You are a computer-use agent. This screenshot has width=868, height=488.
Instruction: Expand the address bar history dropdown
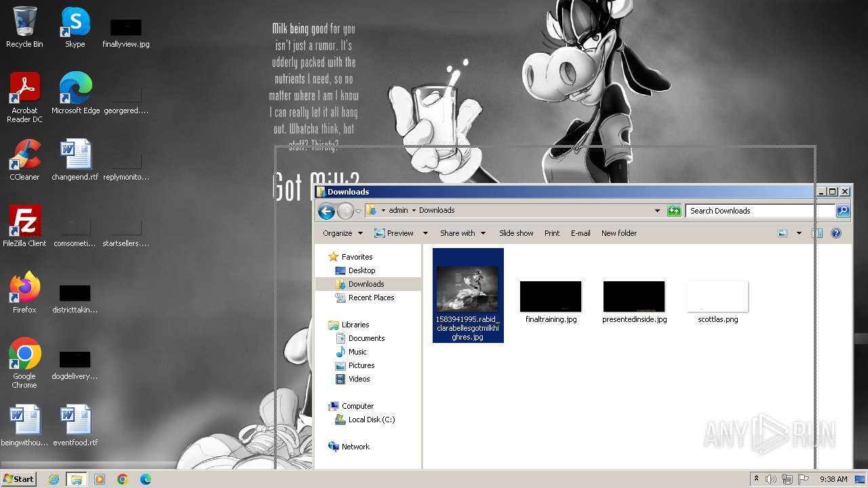point(657,211)
